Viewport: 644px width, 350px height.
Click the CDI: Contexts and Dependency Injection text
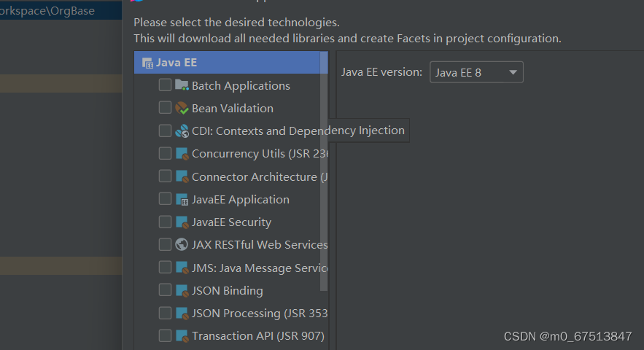(298, 131)
